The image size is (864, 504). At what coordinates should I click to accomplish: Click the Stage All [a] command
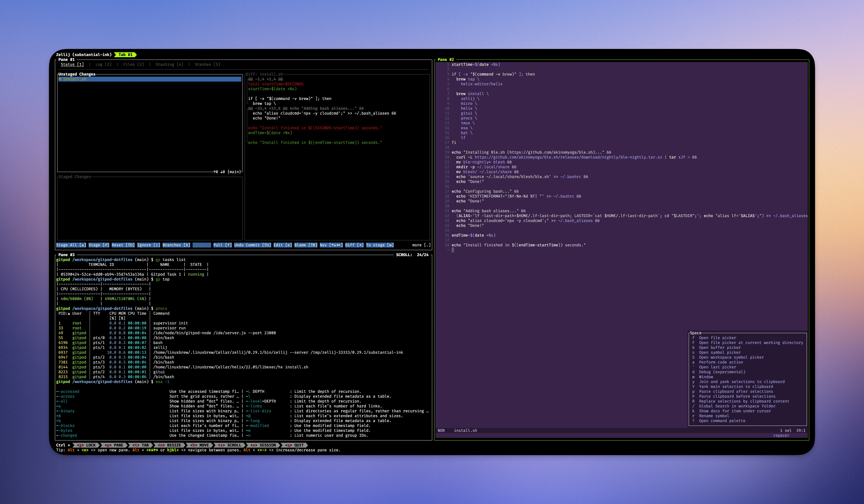point(71,245)
